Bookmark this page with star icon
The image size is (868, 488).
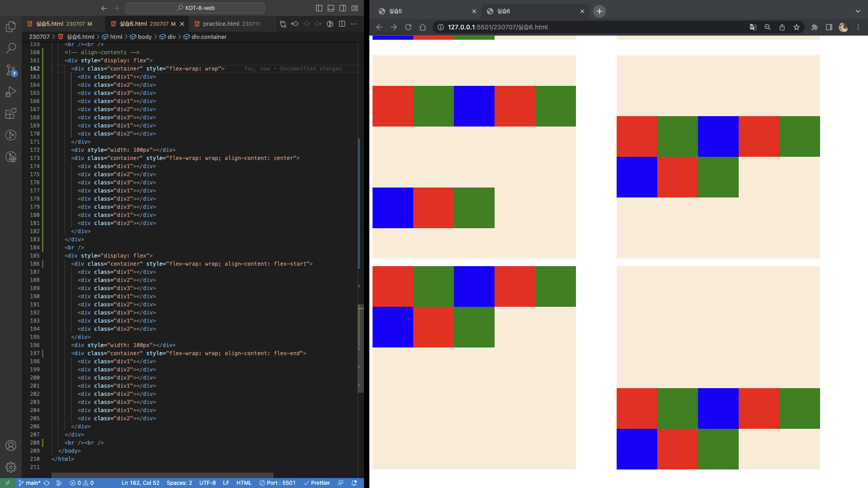click(x=797, y=27)
